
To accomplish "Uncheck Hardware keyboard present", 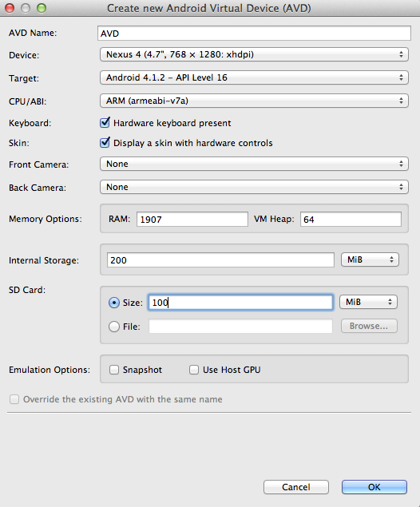I will [105, 123].
